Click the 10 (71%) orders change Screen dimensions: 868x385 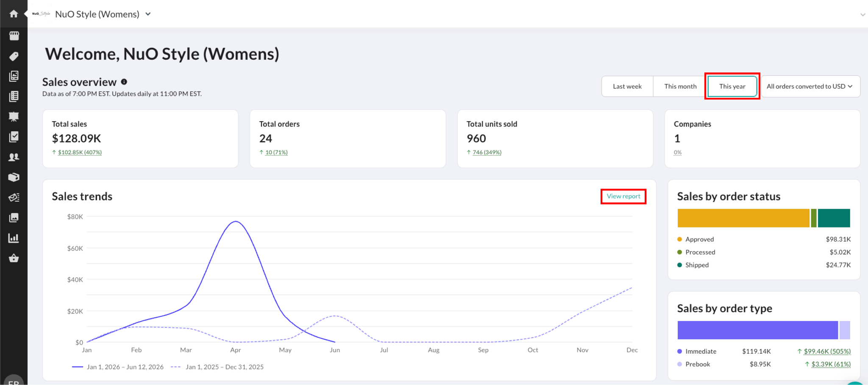[x=276, y=152]
